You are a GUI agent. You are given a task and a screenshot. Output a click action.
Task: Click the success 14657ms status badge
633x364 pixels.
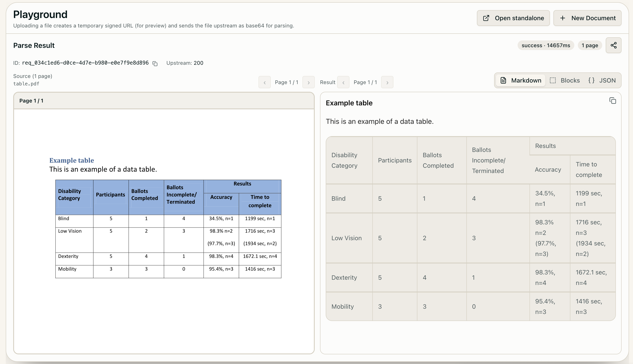coord(546,45)
